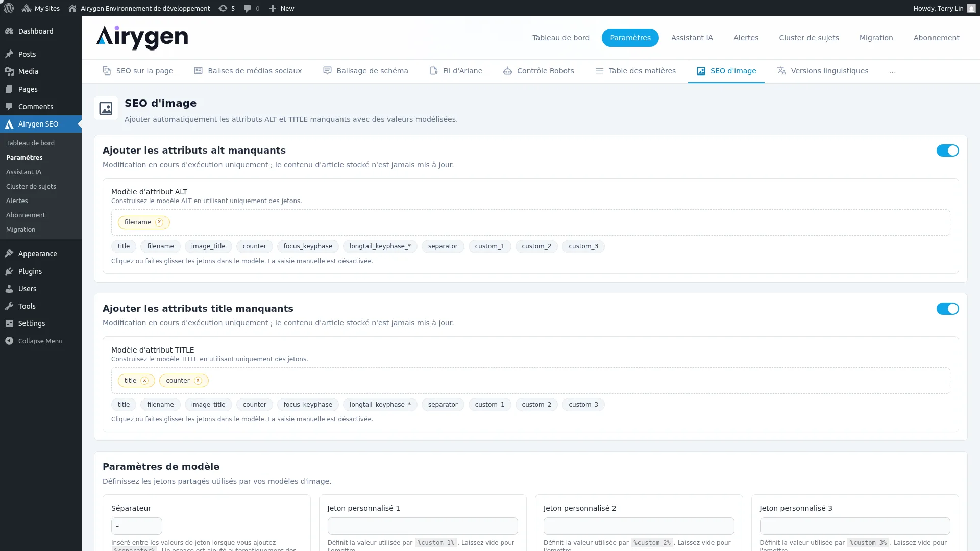The width and height of the screenshot is (980, 551).
Task: Open Cluster de sujets top tab
Action: pos(808,38)
